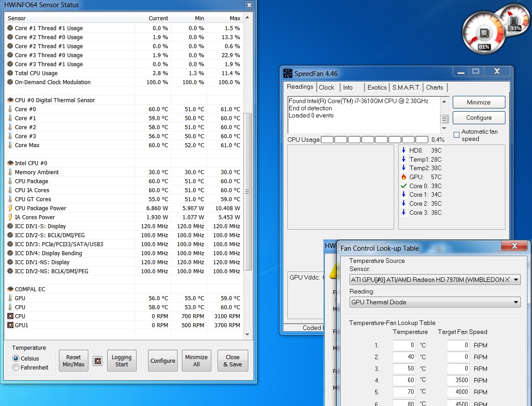Enable the Automatic fan speed checkbox

(456, 135)
